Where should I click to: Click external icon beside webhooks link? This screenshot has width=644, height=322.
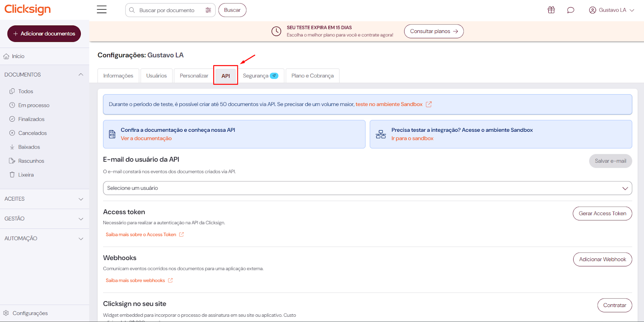click(x=170, y=280)
